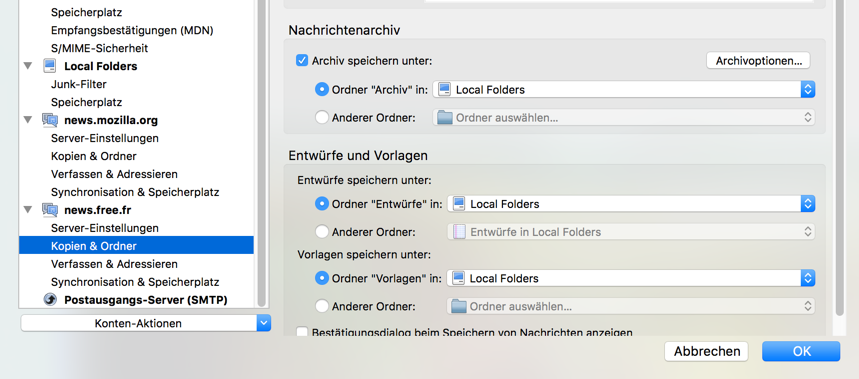Click the computer icon in the Archiv folder dropdown
The image size is (859, 379).
(x=444, y=90)
